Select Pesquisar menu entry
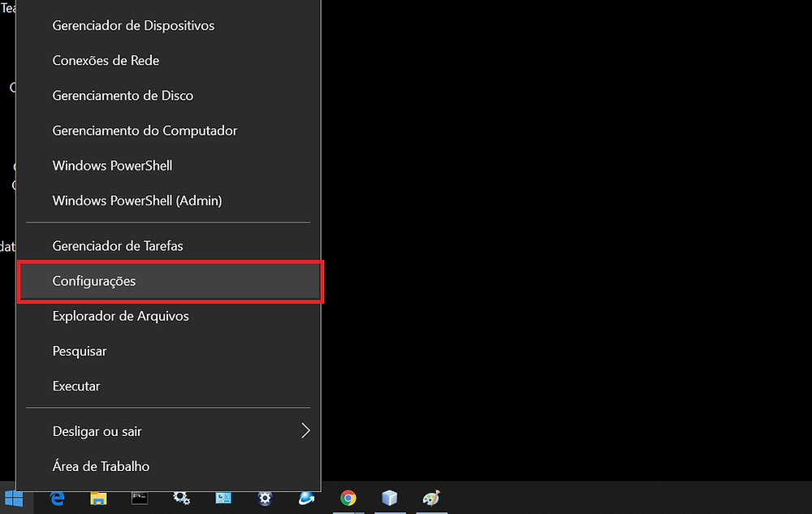 coord(168,351)
